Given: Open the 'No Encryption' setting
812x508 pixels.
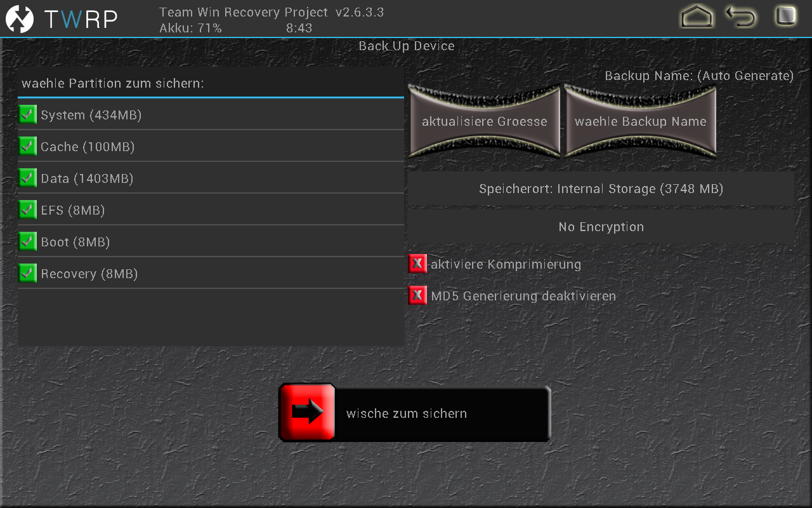Looking at the screenshot, I should click(x=601, y=227).
